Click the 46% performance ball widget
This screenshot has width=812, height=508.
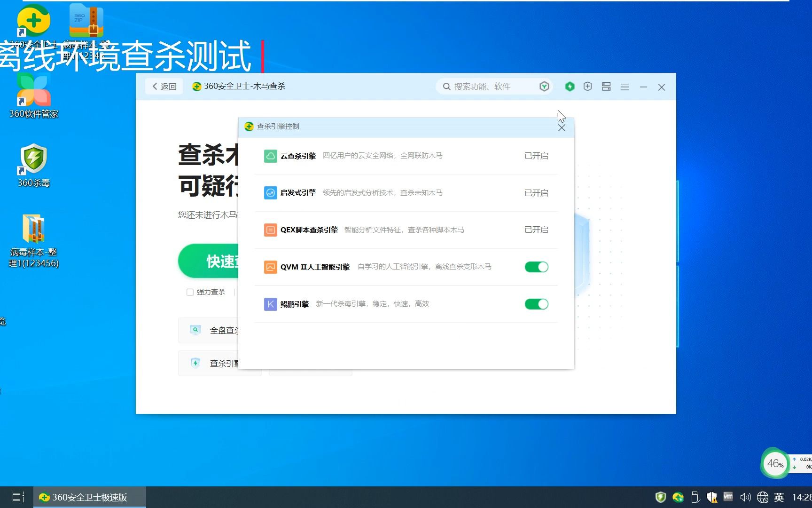(774, 464)
